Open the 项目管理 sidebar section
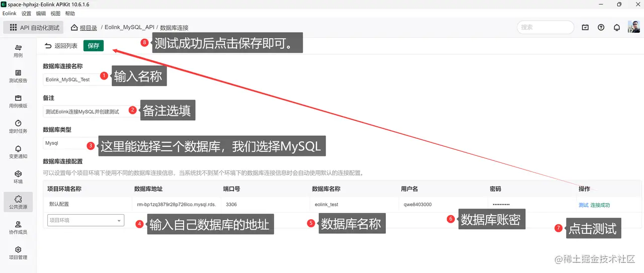Screen dimensions: 644x273 [x=18, y=252]
